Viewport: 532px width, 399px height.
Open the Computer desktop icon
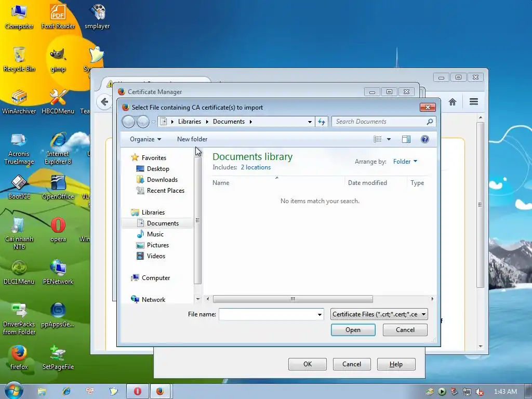coord(19,16)
